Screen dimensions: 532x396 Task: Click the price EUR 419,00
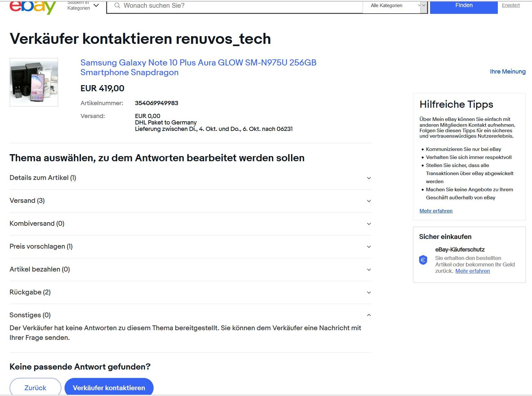102,88
